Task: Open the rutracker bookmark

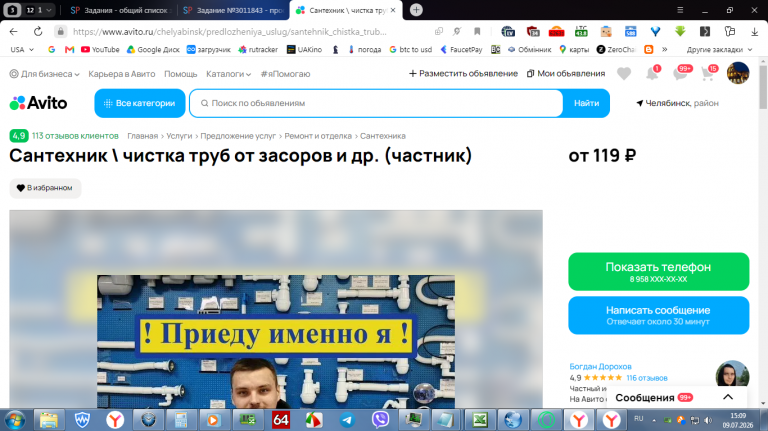Action: point(258,49)
